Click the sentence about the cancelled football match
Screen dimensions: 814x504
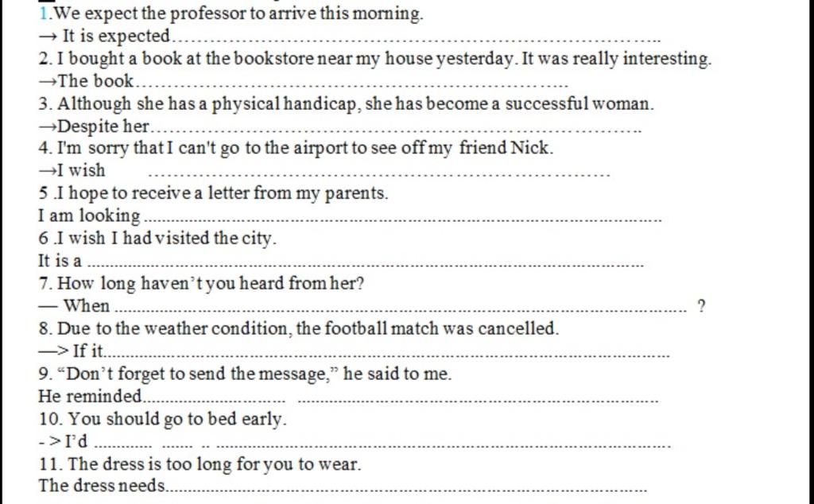300,328
